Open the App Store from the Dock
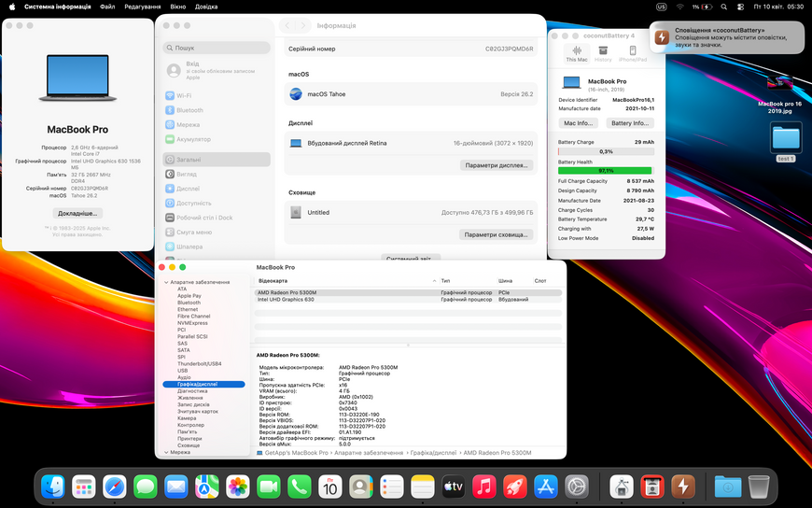The height and width of the screenshot is (508, 812). 546,487
